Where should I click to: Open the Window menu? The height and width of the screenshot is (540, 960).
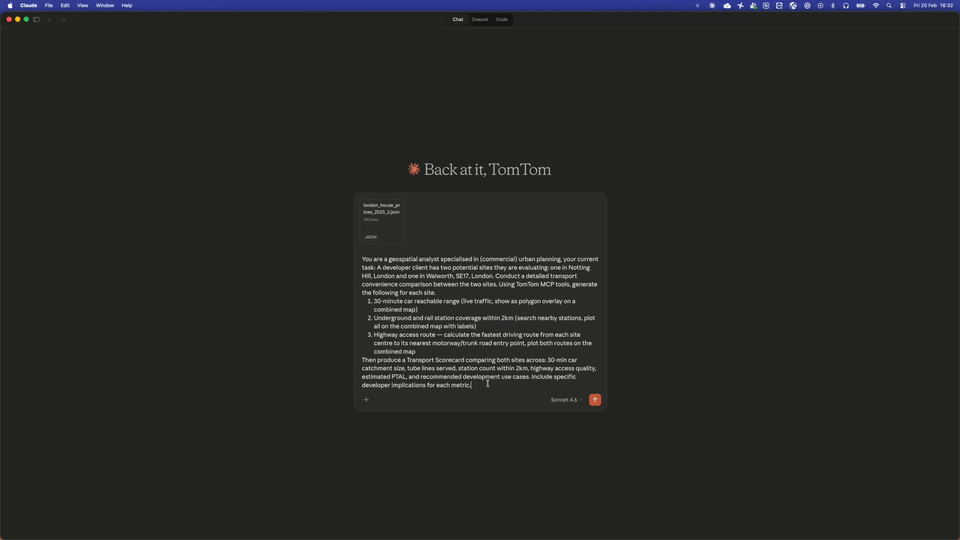pyautogui.click(x=104, y=5)
